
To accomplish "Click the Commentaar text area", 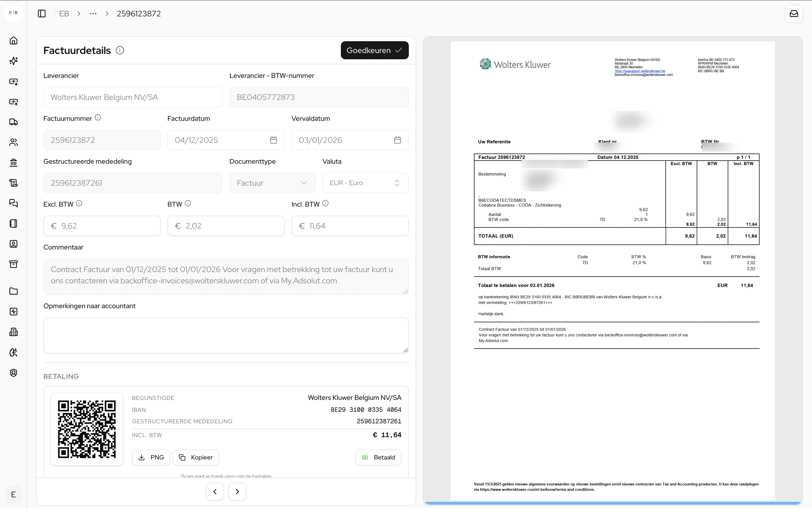I will coord(226,277).
